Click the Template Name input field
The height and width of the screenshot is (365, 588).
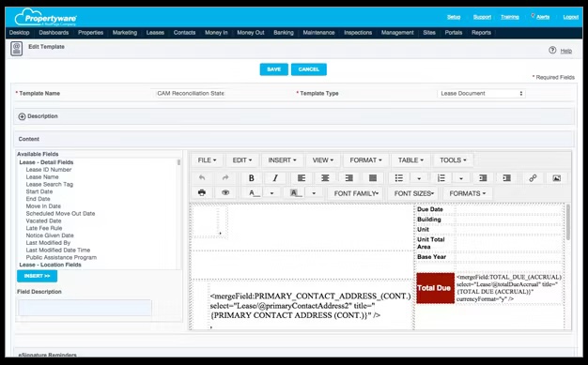pos(191,93)
